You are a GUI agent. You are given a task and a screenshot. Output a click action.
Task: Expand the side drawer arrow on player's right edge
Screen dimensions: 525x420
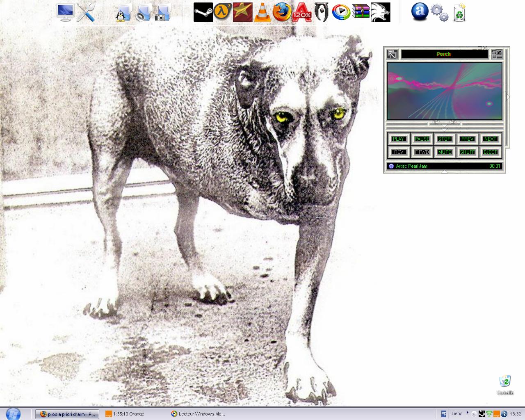[508, 97]
